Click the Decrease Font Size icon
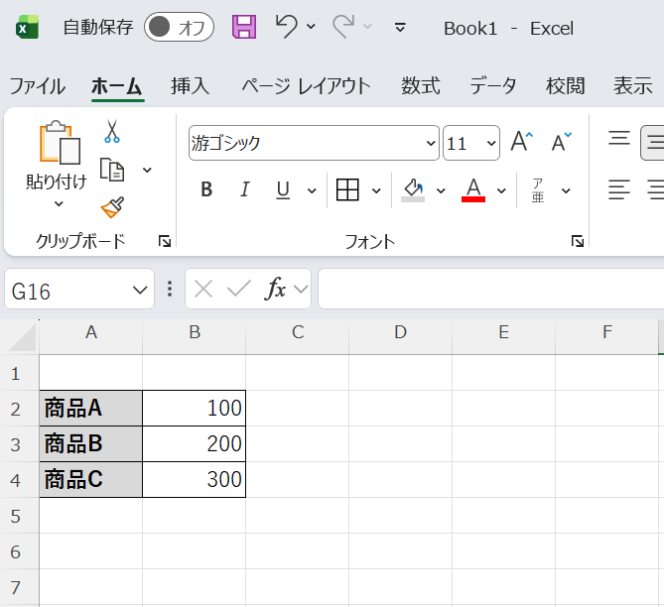The width and height of the screenshot is (664, 607). tap(562, 142)
